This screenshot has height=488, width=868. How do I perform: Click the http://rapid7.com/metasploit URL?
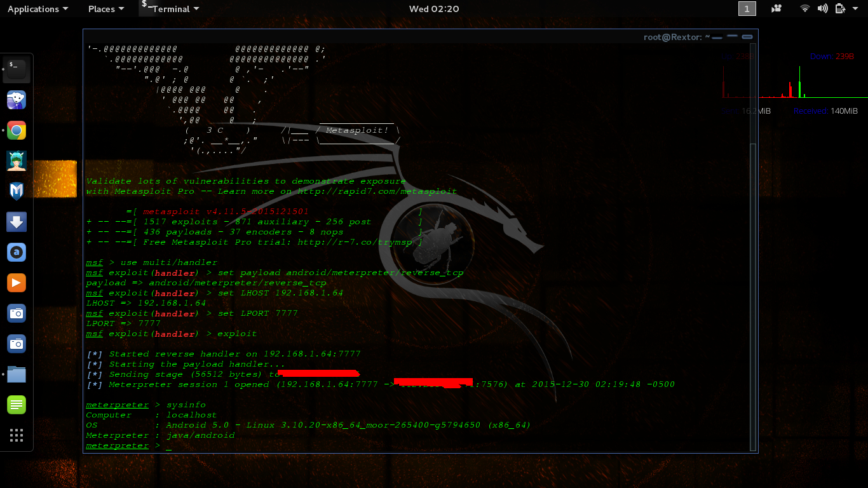377,191
